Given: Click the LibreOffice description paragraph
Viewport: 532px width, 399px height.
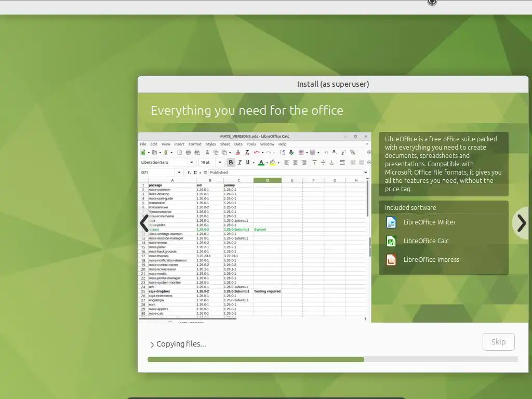Looking at the screenshot, I should [x=443, y=164].
